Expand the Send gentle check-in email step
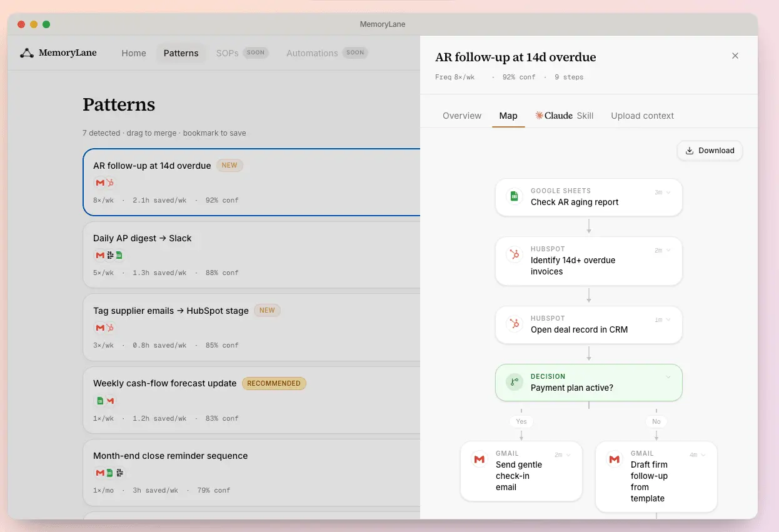779x532 pixels. [568, 455]
